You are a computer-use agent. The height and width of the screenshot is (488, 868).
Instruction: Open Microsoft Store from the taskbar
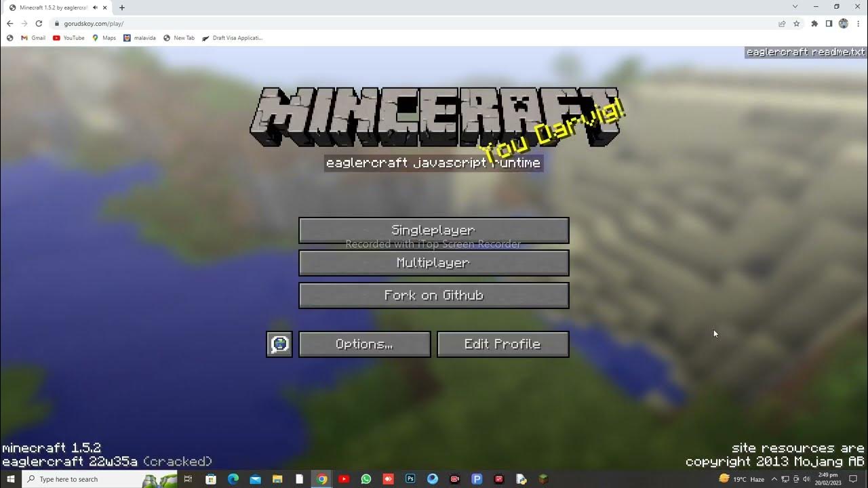[211, 479]
